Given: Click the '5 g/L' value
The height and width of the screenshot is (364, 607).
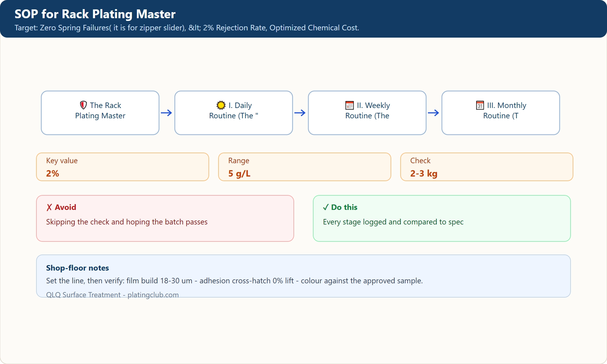Looking at the screenshot, I should tap(239, 174).
